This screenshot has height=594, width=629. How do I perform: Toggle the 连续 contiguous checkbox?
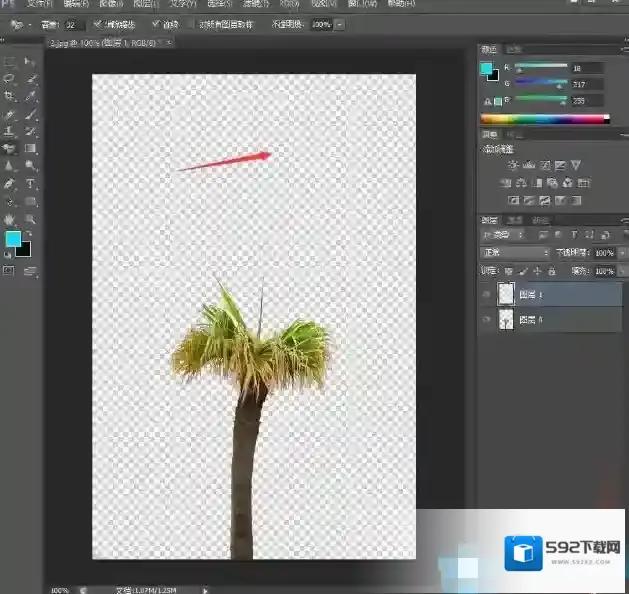(156, 24)
